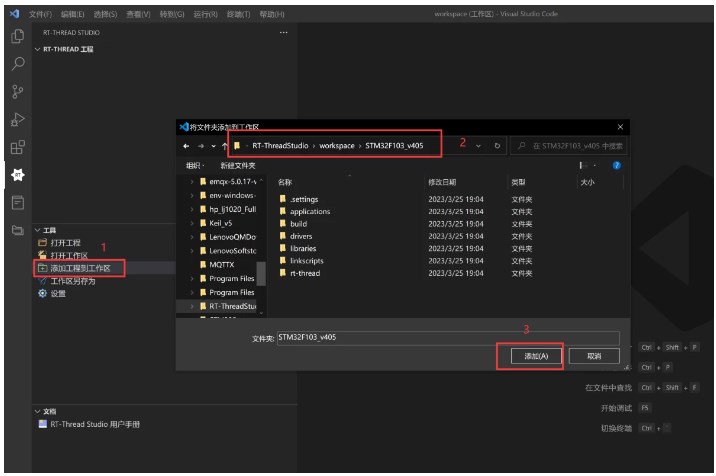Click the folder icon at activity bar bottom
The image size is (716, 476).
[17, 230]
